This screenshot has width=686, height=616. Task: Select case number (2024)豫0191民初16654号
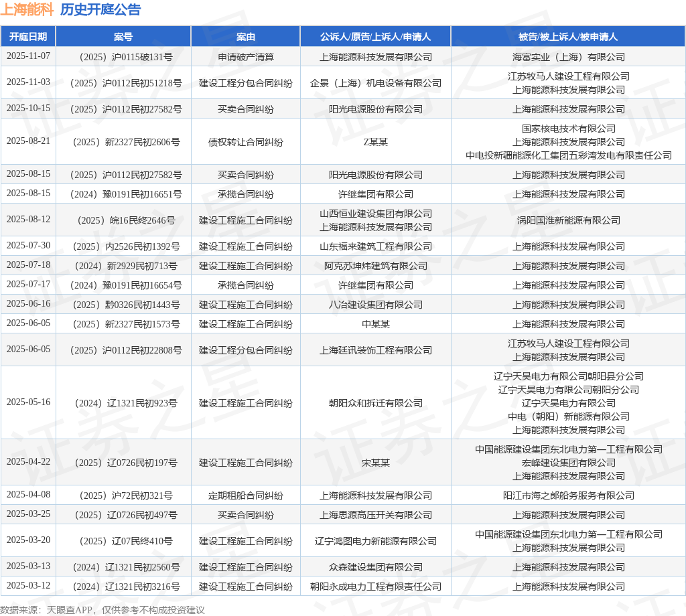123,285
